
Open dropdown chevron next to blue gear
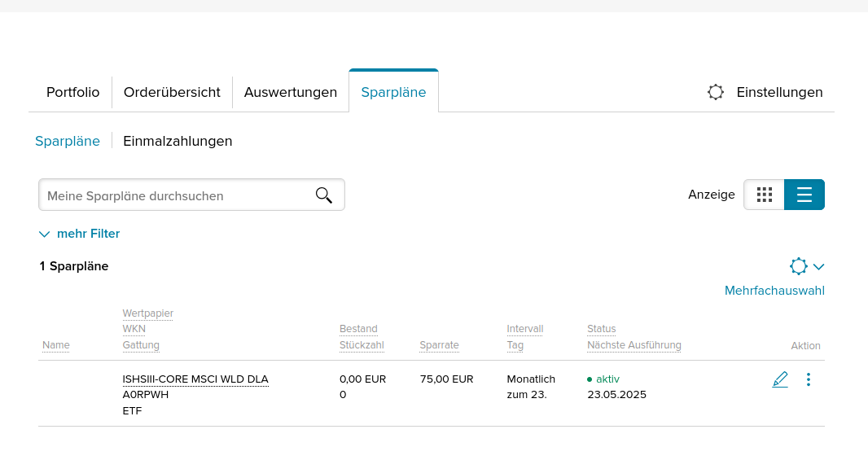pyautogui.click(x=818, y=266)
